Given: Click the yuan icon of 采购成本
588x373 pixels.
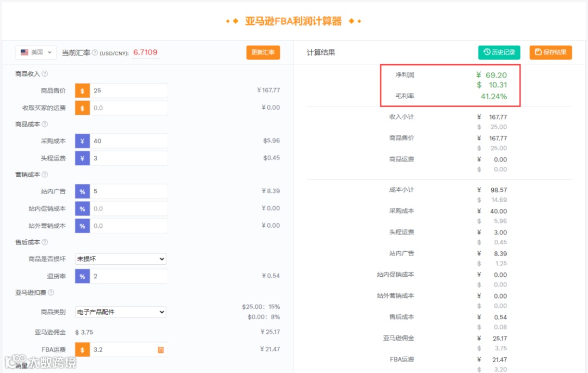Looking at the screenshot, I should tap(83, 141).
